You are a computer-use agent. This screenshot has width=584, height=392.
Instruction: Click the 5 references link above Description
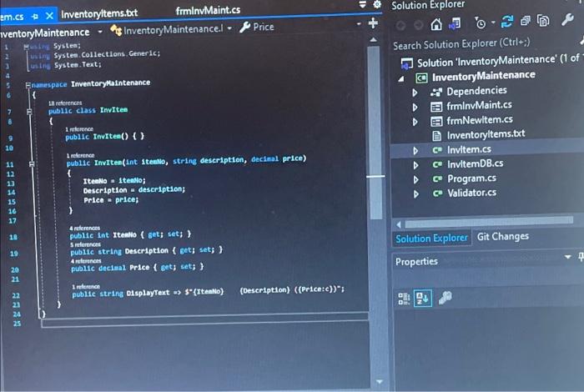tap(85, 244)
